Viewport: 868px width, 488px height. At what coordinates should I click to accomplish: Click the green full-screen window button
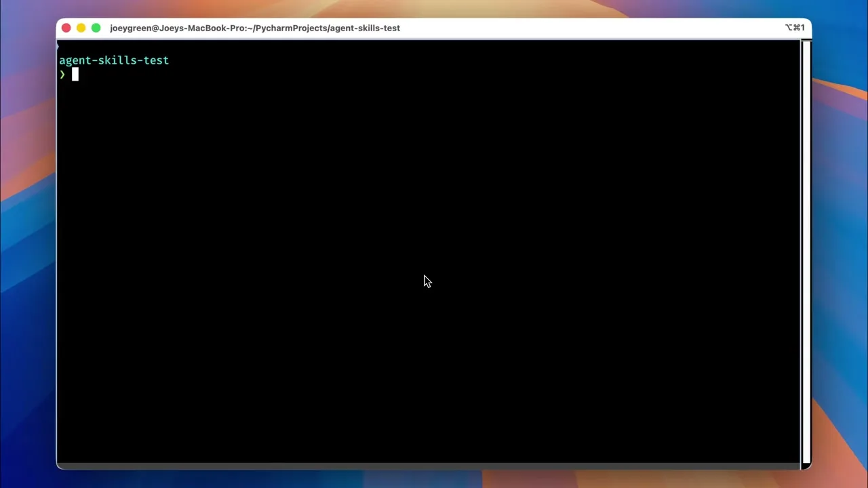(x=96, y=28)
